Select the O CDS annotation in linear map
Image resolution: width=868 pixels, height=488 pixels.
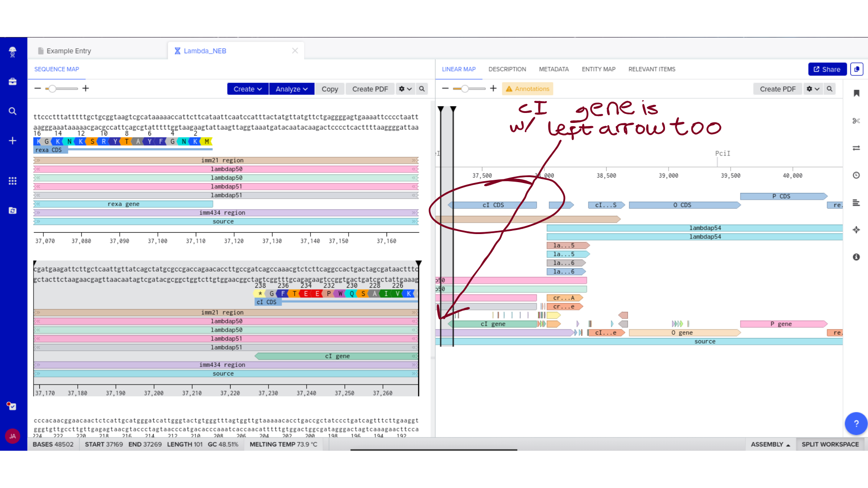[682, 205]
